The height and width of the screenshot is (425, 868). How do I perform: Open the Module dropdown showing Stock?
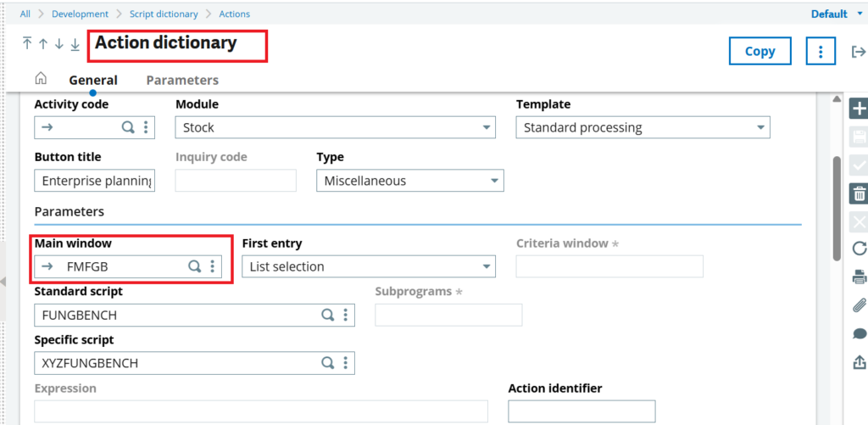coord(336,128)
